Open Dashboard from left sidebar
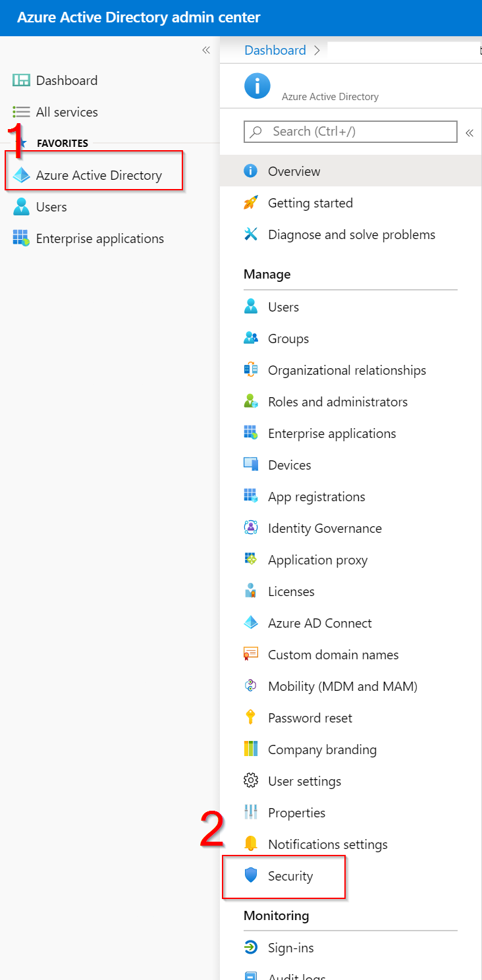Viewport: 482px width, 980px height. coord(67,80)
